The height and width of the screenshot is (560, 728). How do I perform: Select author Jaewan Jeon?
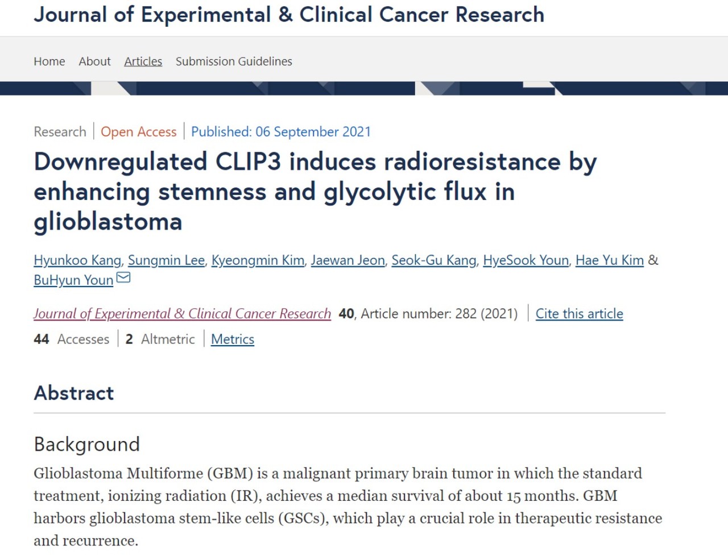348,260
